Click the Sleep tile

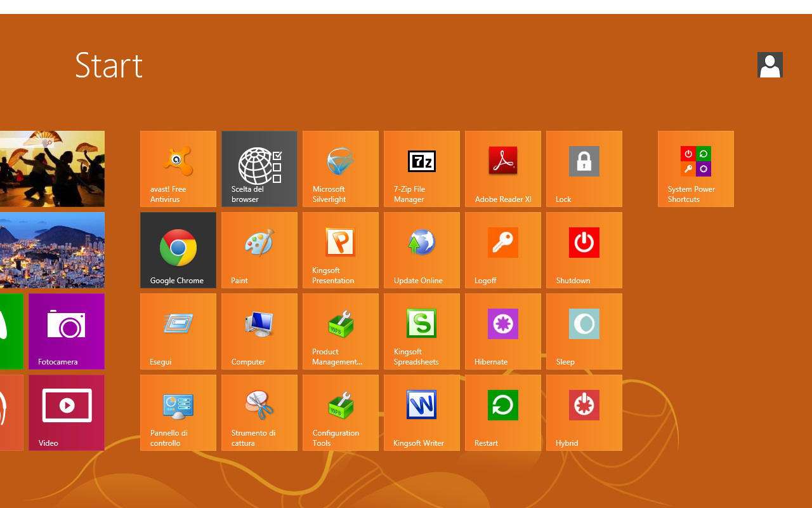(584, 331)
